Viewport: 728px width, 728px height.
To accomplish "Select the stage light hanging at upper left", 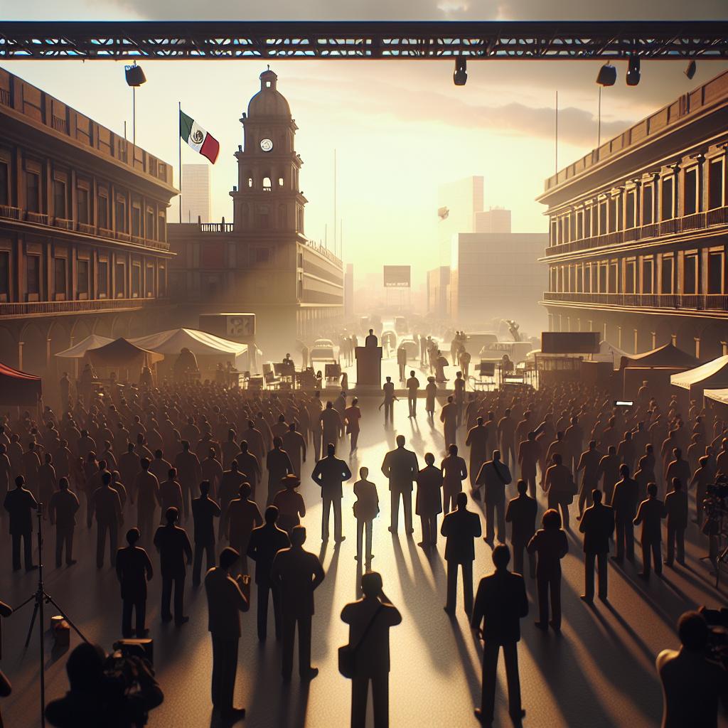I will [x=135, y=75].
